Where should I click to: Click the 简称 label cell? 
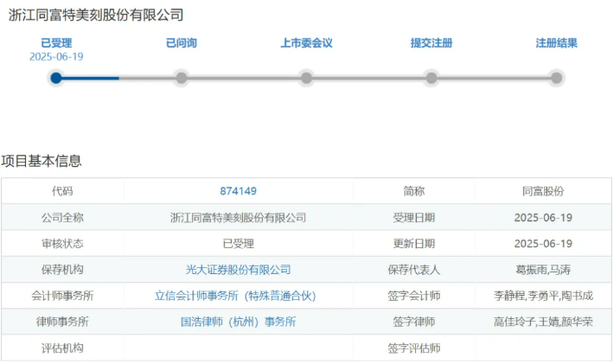click(x=414, y=191)
